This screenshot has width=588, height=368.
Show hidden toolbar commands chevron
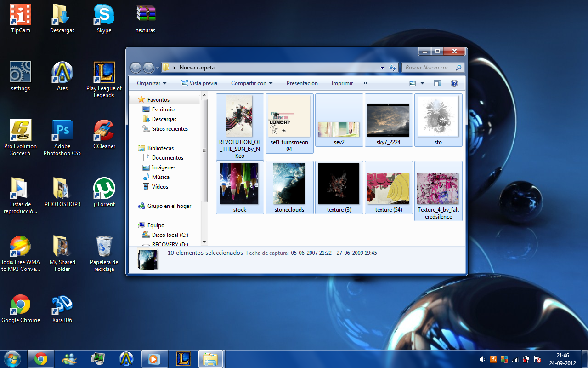click(365, 83)
